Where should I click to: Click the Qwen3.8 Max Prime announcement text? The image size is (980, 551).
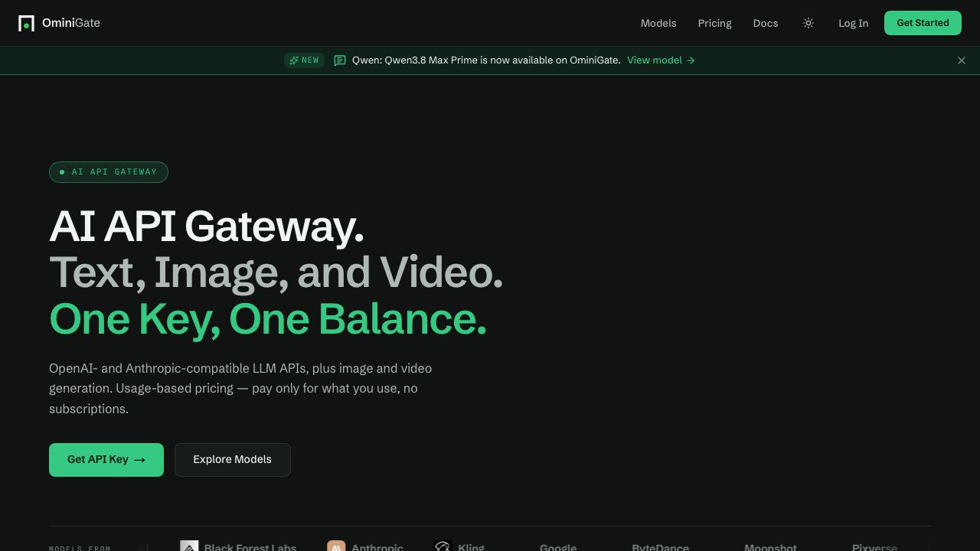click(x=486, y=60)
